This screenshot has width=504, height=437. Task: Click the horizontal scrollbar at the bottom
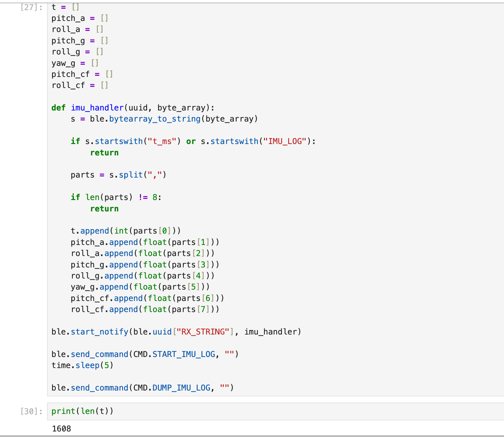coord(252,435)
